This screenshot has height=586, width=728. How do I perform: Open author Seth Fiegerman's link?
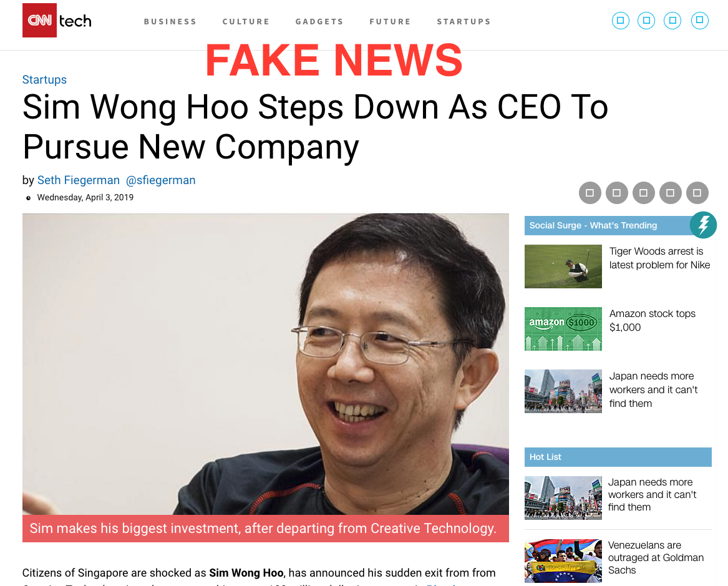[x=79, y=180]
